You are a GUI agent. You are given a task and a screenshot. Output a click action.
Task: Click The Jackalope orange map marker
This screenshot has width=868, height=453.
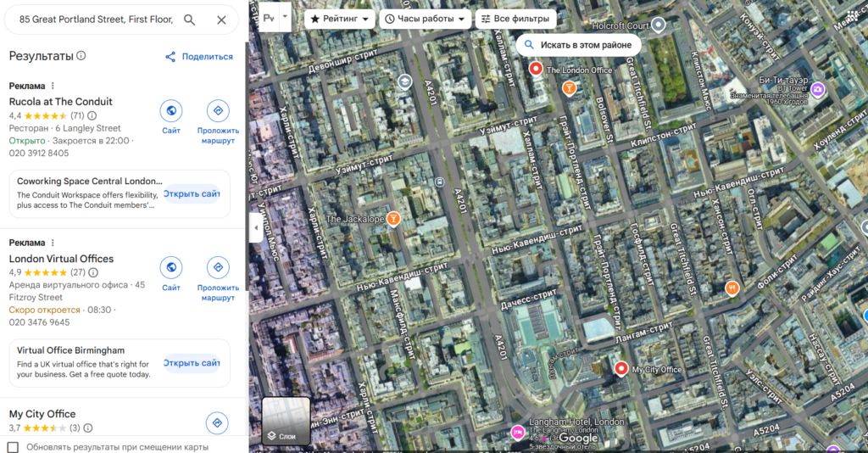point(393,219)
